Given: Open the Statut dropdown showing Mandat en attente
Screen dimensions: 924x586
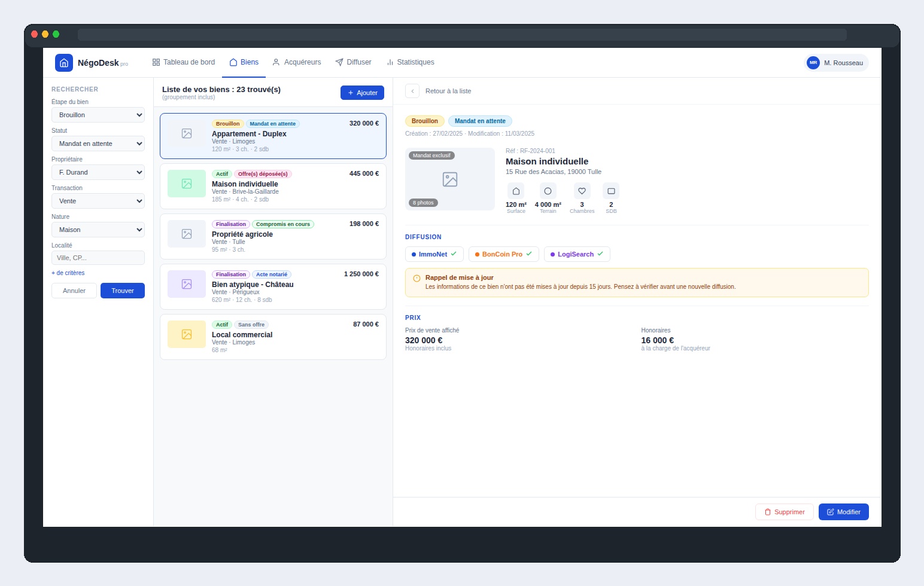Looking at the screenshot, I should coord(98,144).
